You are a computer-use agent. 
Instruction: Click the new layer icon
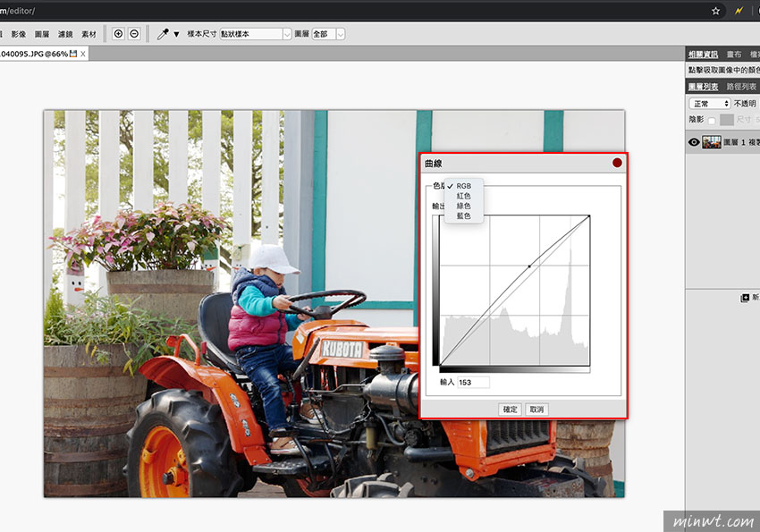click(x=745, y=298)
